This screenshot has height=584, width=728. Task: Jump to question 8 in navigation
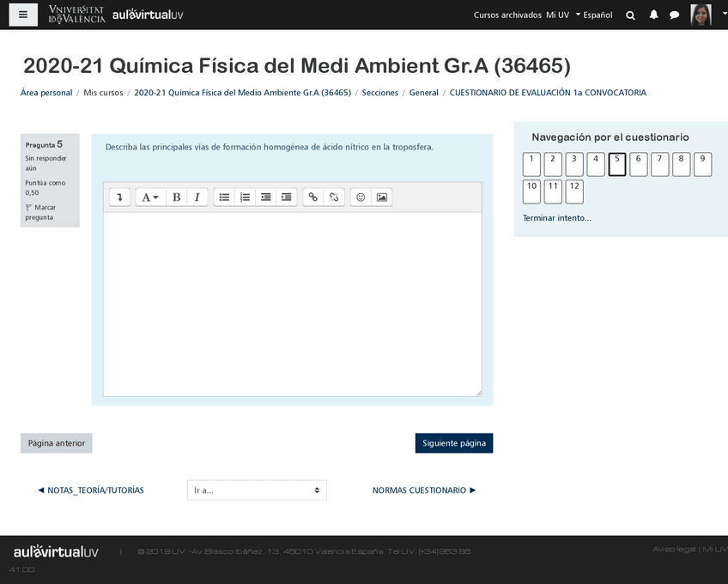[681, 165]
